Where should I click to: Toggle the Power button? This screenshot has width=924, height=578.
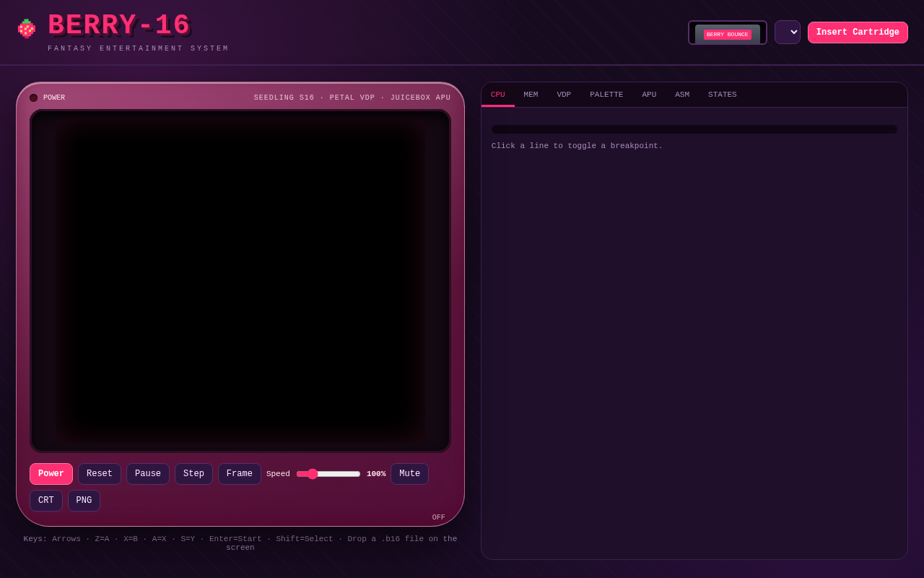(x=51, y=474)
